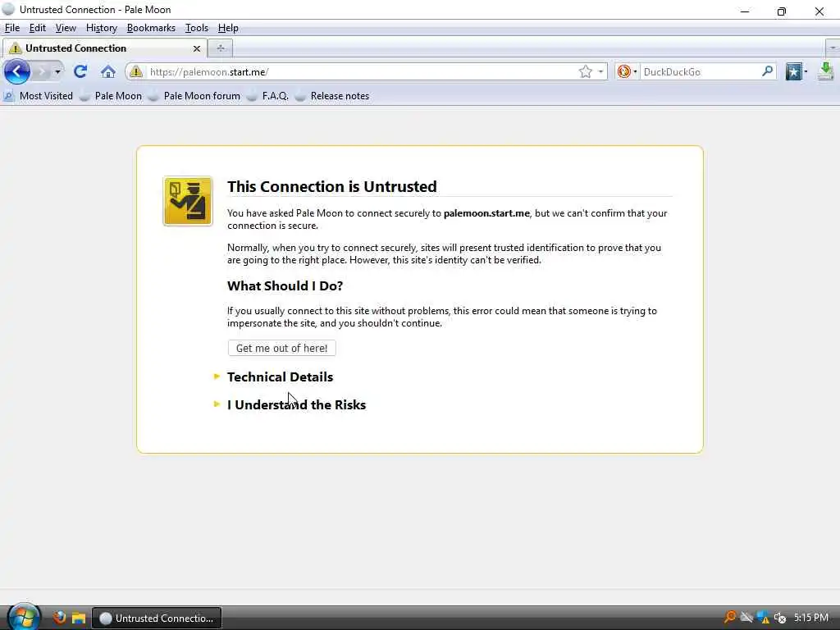Click the orange magnifier tray icon
The width and height of the screenshot is (840, 630).
point(729,618)
